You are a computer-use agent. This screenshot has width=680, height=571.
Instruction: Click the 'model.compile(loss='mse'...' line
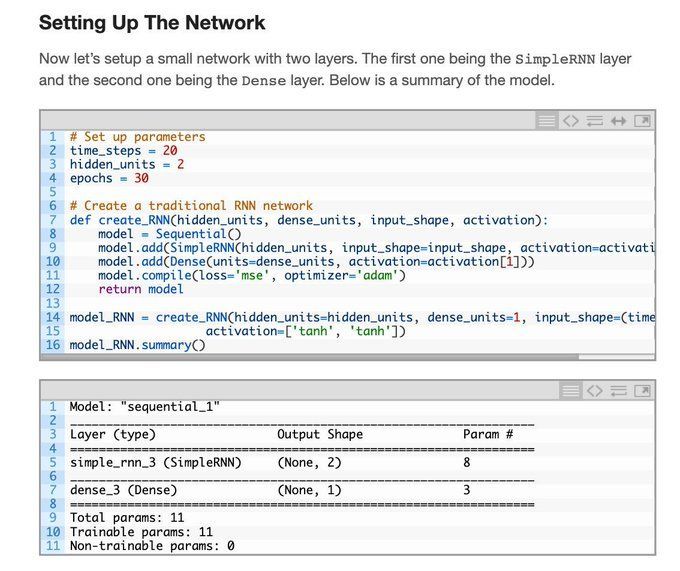252,276
